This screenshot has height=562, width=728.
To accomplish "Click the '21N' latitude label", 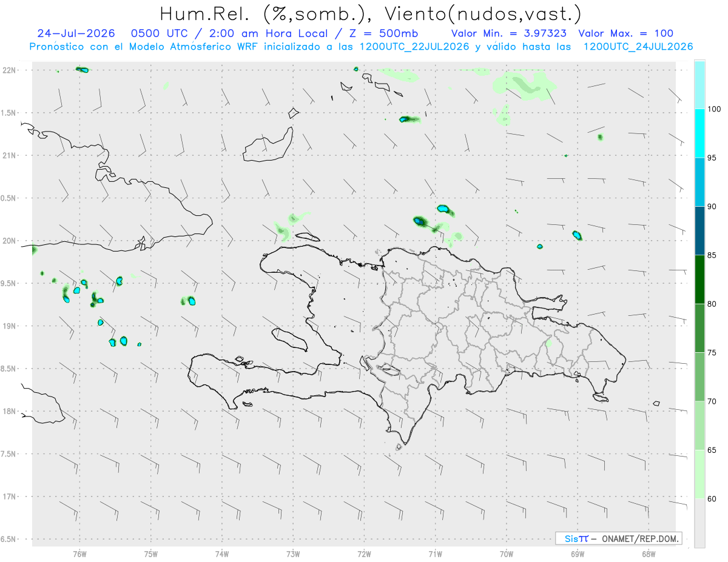I will pos(9,156).
